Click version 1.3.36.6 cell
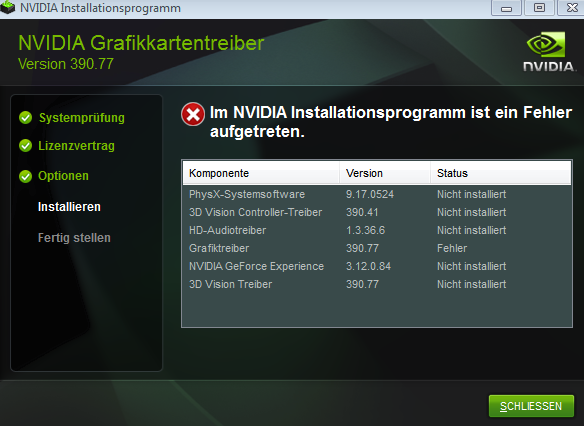The width and height of the screenshot is (584, 426). coord(365,230)
